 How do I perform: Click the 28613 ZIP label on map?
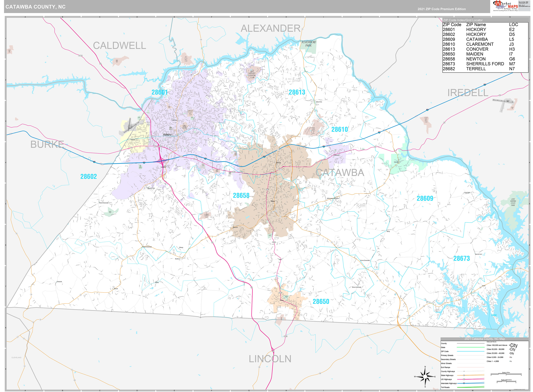pyautogui.click(x=297, y=92)
